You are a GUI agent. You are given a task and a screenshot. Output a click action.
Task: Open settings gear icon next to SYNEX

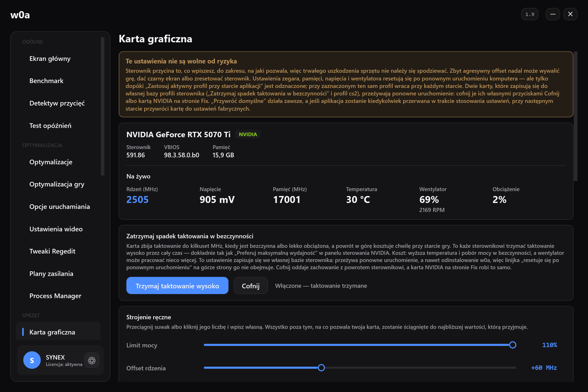(92, 360)
